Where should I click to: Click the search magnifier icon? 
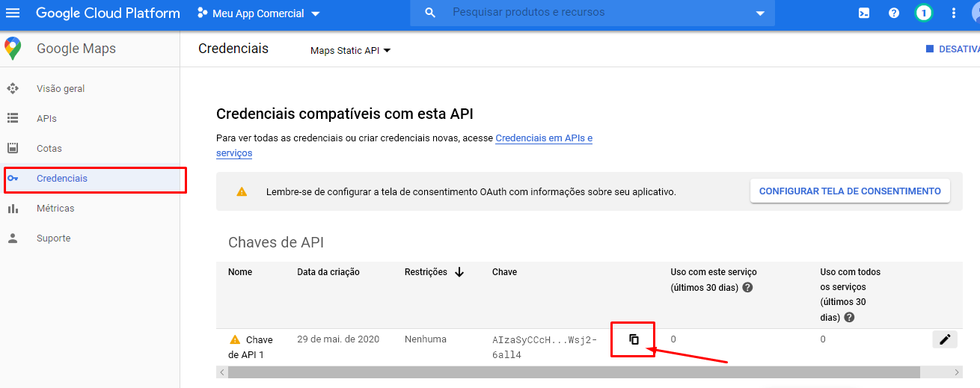[430, 13]
